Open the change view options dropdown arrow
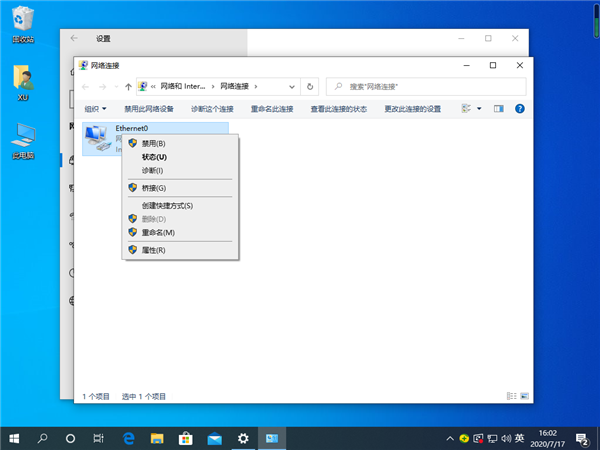The height and width of the screenshot is (450, 600). (479, 108)
